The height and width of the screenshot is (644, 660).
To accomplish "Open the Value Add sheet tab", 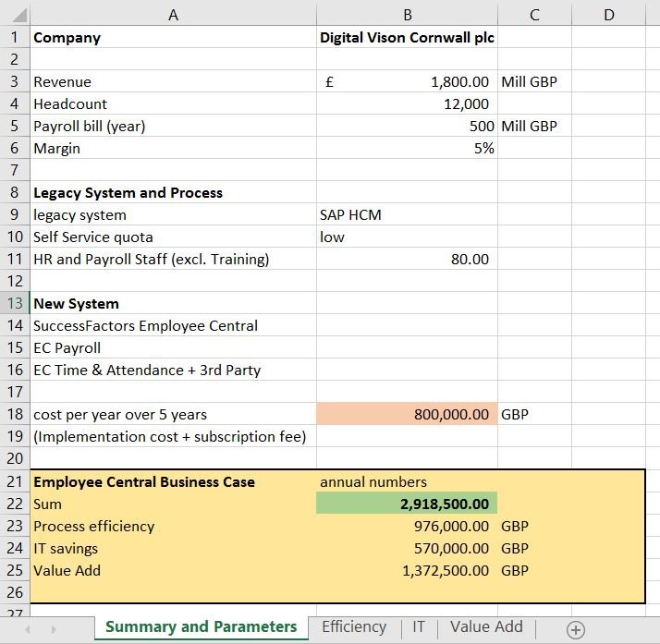I will (x=486, y=626).
